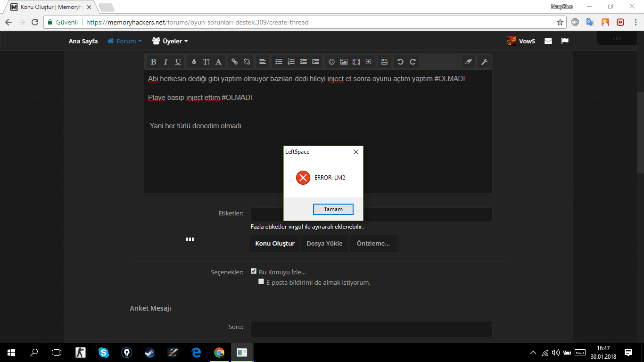644x362 pixels.
Task: Open the smilies picker
Action: pyautogui.click(x=331, y=62)
